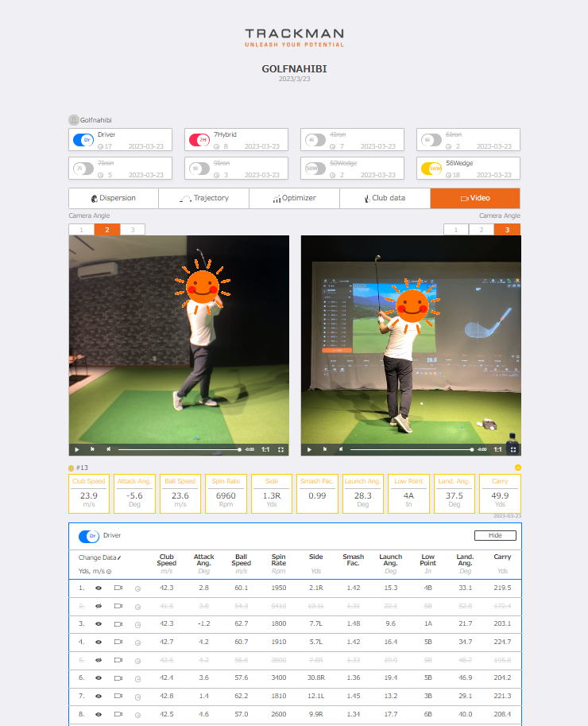Step forward one frame in right video
The width and height of the screenshot is (588, 726).
(341, 449)
